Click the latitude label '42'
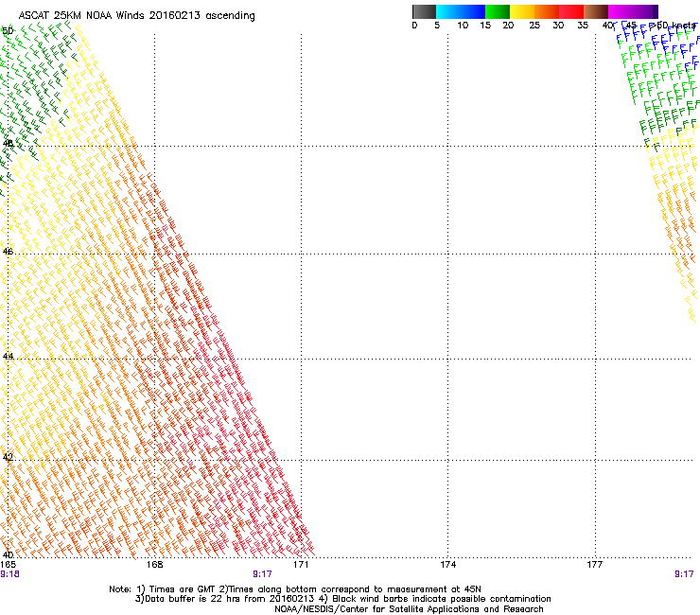This screenshot has width=700, height=615. 8,457
